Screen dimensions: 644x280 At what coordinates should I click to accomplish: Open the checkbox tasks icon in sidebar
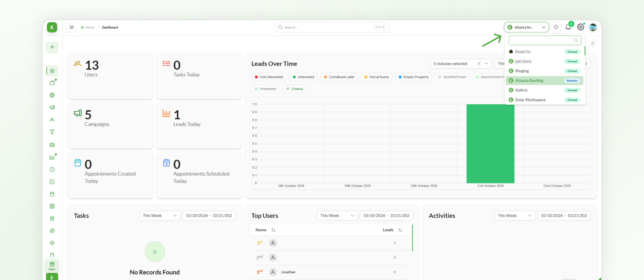tap(52, 182)
